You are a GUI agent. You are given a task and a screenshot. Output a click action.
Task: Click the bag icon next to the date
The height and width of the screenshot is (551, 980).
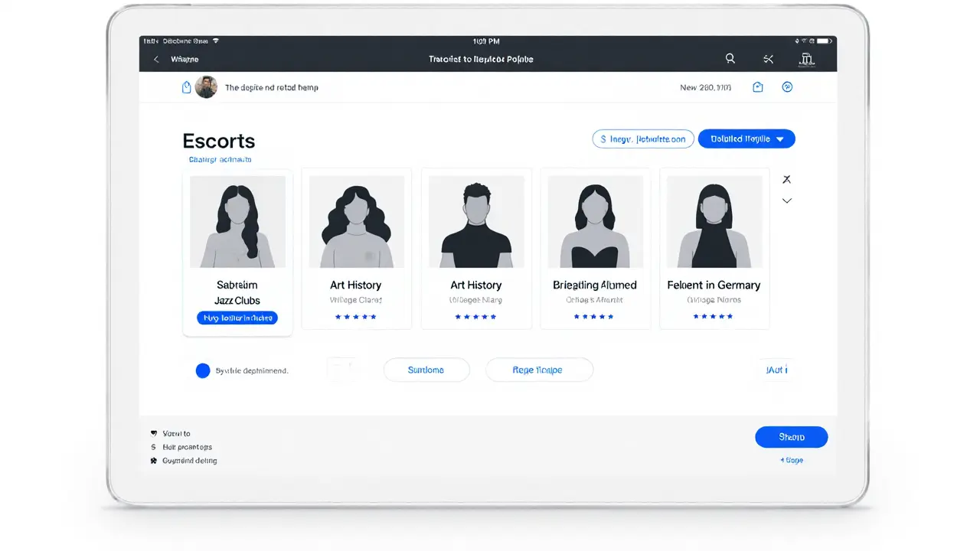coord(758,87)
